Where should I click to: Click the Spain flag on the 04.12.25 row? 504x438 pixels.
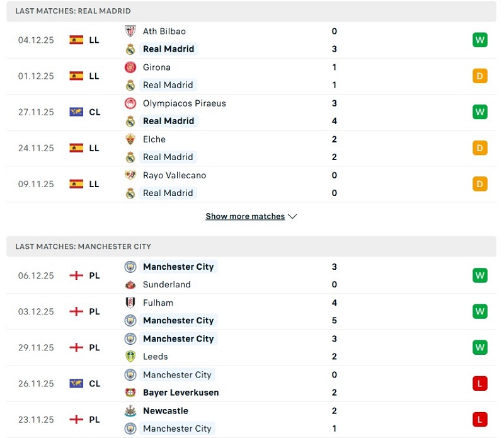(x=76, y=40)
